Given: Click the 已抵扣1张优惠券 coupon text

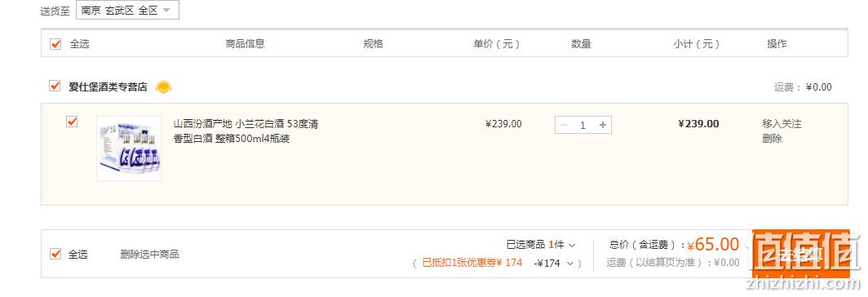Looking at the screenshot, I should point(472,263).
